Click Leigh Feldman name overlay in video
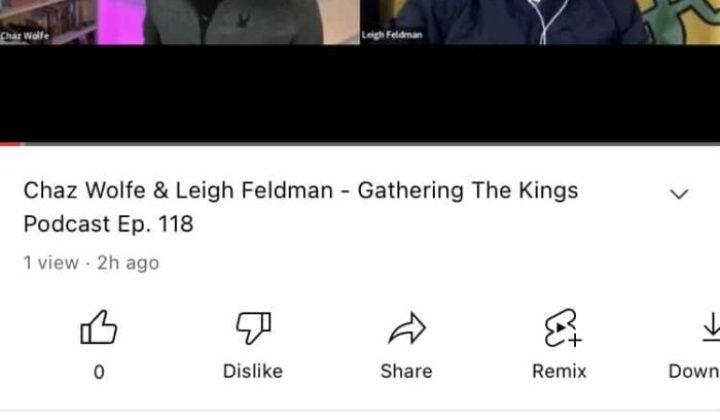The image size is (720, 420). tap(392, 35)
